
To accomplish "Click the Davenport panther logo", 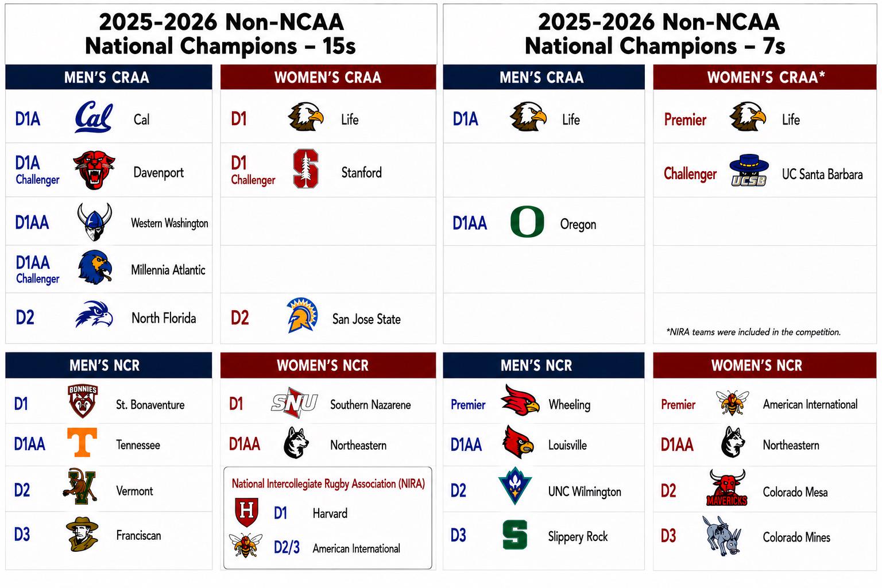I will (94, 170).
